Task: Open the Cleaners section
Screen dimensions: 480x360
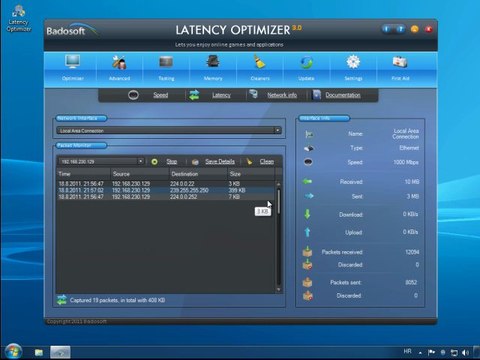Action: click(260, 69)
